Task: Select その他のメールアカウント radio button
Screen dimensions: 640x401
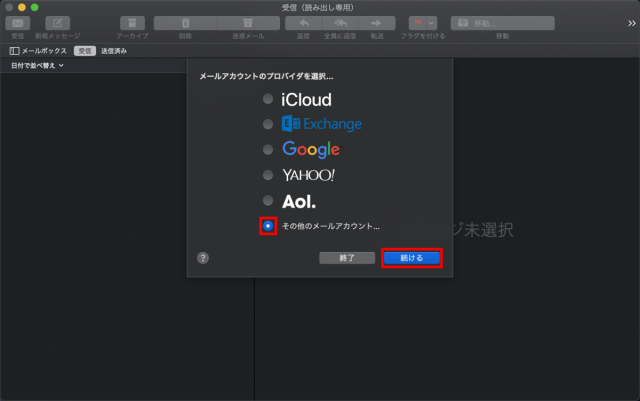Action: [267, 226]
